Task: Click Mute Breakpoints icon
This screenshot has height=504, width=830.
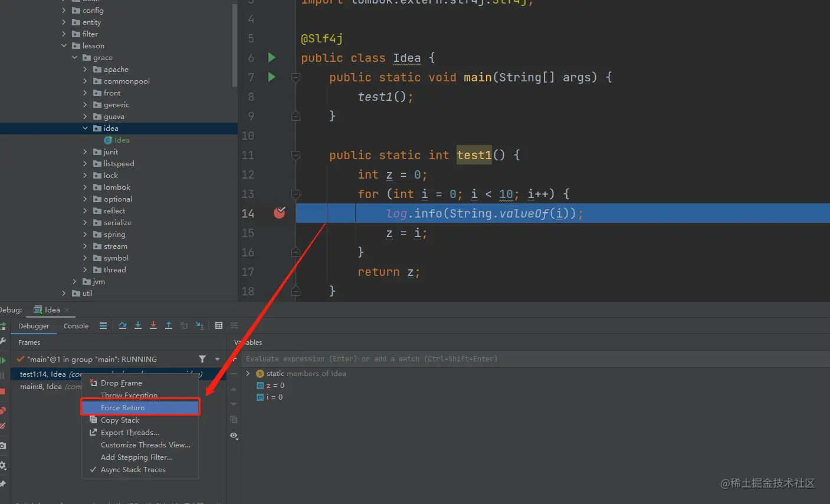Action: click(x=3, y=426)
